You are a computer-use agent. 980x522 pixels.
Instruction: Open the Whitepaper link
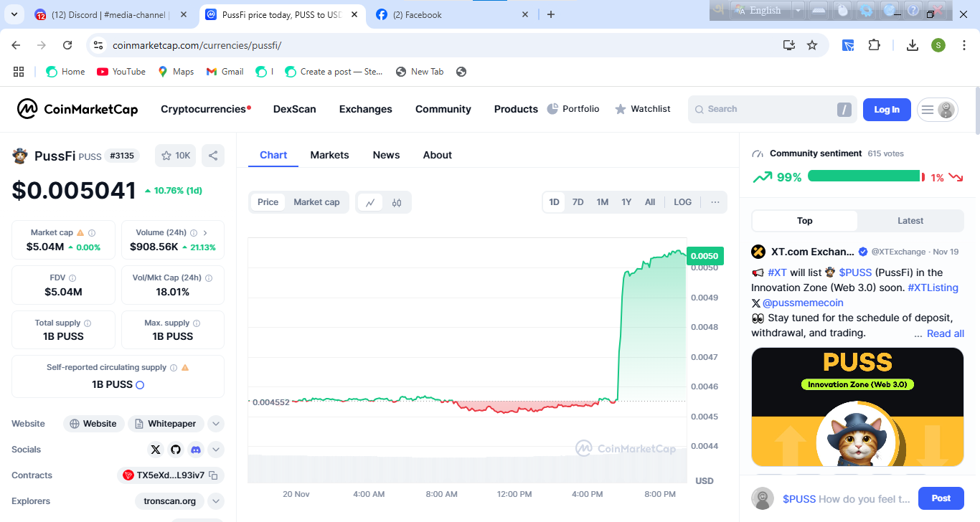click(166, 424)
